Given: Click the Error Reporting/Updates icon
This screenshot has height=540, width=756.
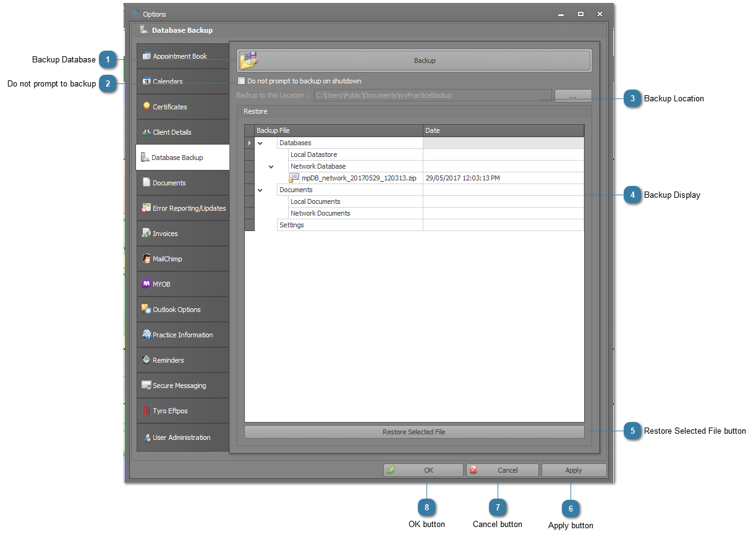Looking at the screenshot, I should [147, 208].
